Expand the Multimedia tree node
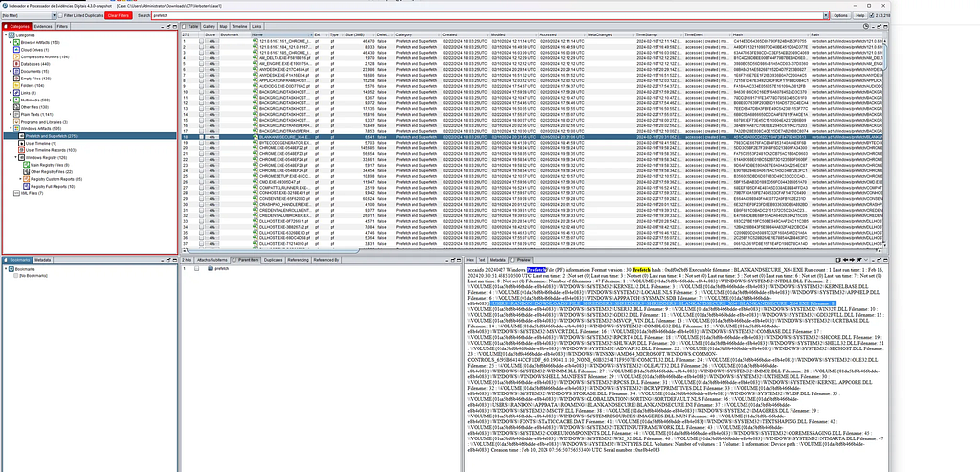The width and height of the screenshot is (980, 472). [11, 100]
